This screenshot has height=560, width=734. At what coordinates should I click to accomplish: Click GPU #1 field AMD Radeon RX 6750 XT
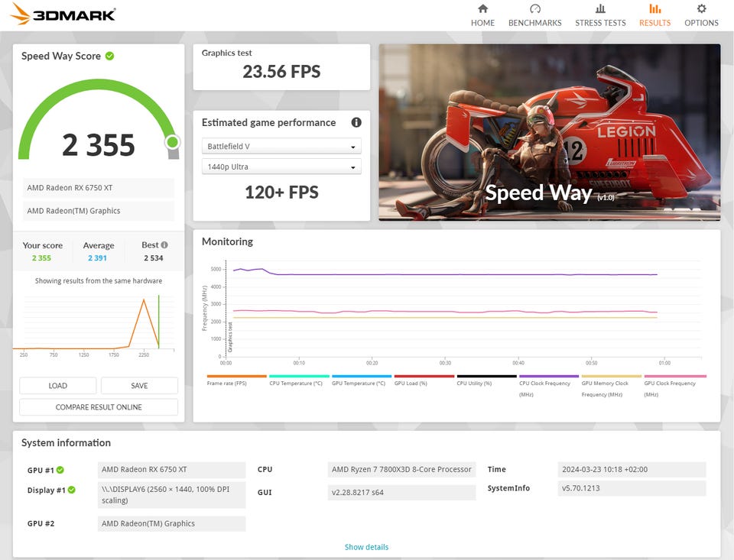pos(171,470)
